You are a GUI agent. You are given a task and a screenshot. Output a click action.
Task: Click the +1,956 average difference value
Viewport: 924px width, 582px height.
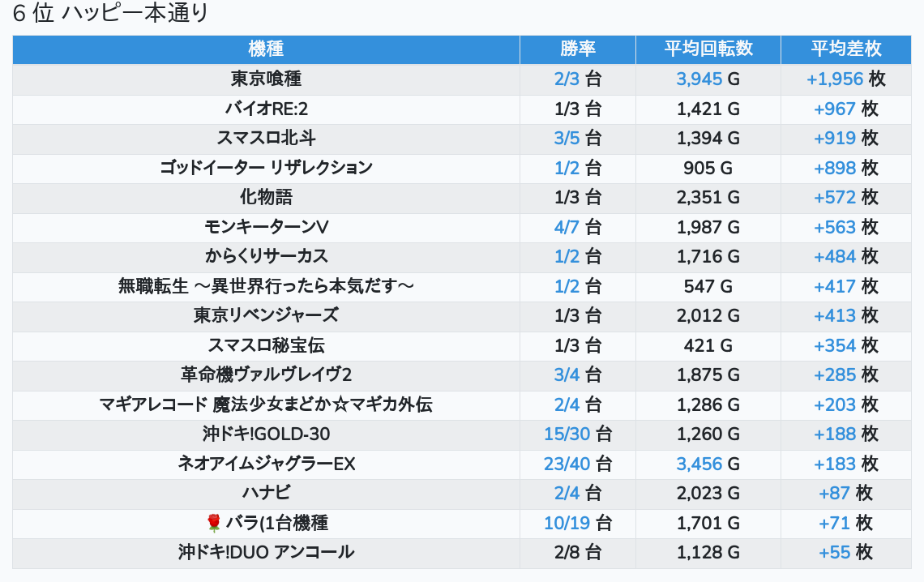pyautogui.click(x=834, y=79)
